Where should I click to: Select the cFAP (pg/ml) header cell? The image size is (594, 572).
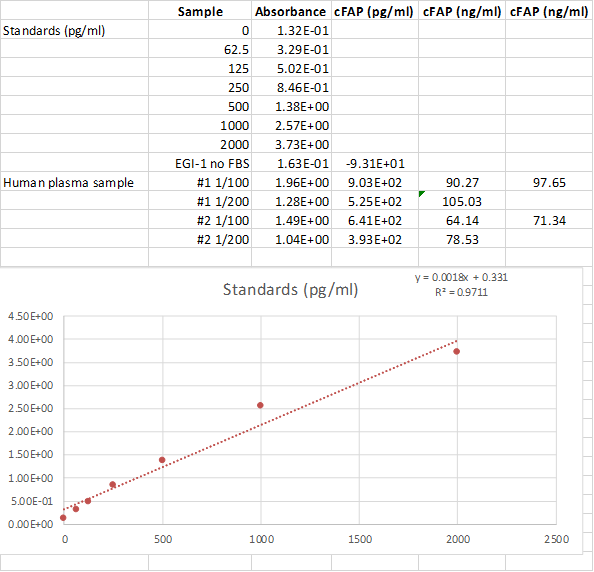click(374, 11)
